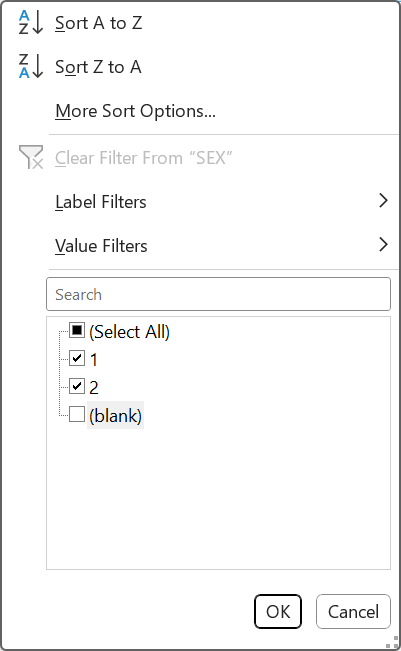Uncheck the checkbox for value 1
Viewport: 401px width, 651px height.
point(77,358)
